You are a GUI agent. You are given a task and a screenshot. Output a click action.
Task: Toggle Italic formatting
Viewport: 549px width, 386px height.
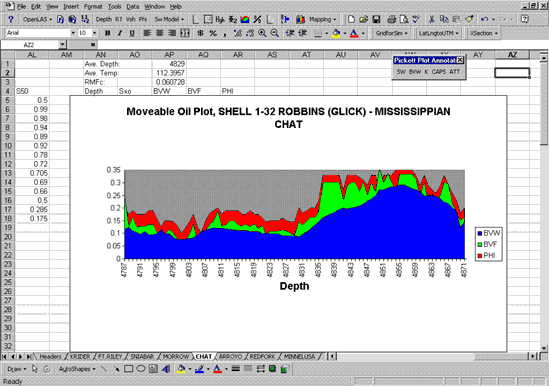[x=120, y=33]
